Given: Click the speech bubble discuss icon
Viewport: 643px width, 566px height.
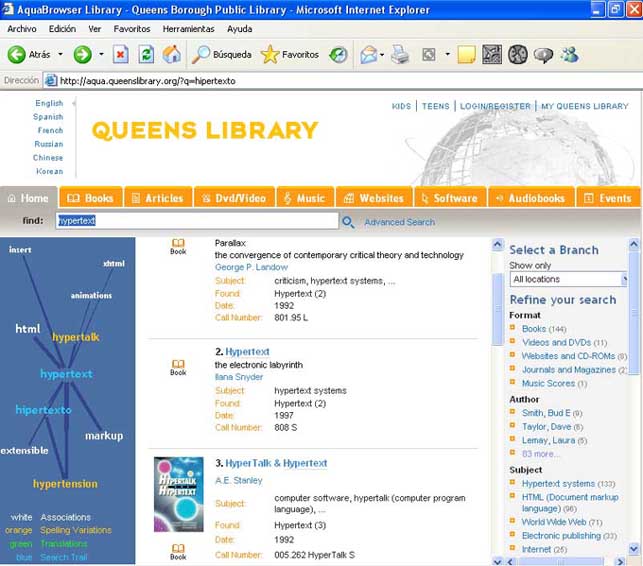Looking at the screenshot, I should coord(543,55).
